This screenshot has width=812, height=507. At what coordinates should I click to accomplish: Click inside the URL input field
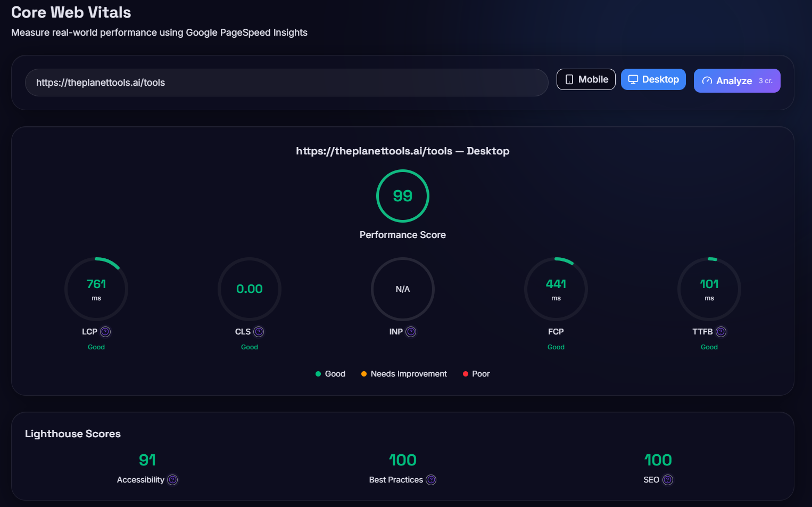tap(287, 83)
